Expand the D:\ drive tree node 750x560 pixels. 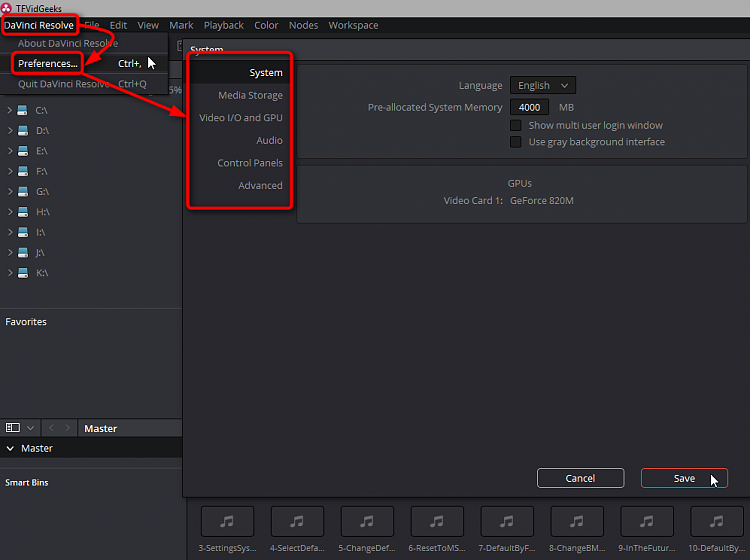[x=10, y=131]
